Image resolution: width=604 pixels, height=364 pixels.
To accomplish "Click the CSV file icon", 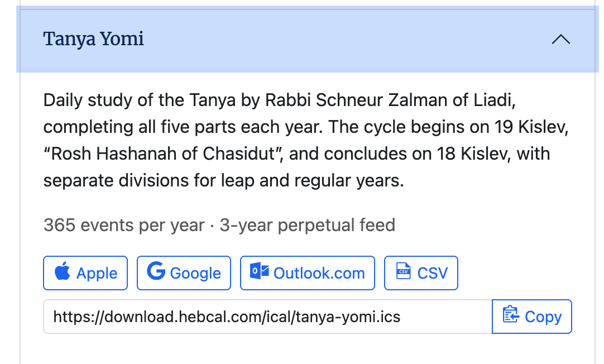I will [x=403, y=271].
